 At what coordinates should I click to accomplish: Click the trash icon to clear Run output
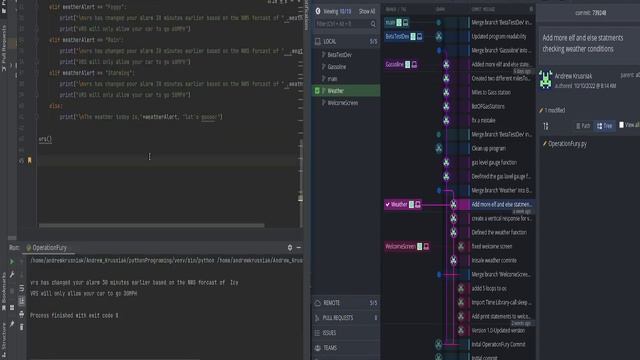coord(21,327)
